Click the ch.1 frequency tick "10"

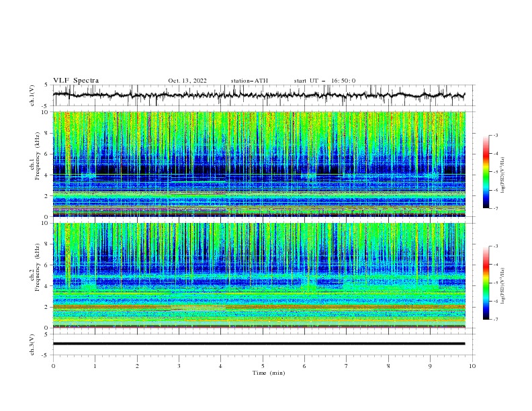[x=46, y=112]
